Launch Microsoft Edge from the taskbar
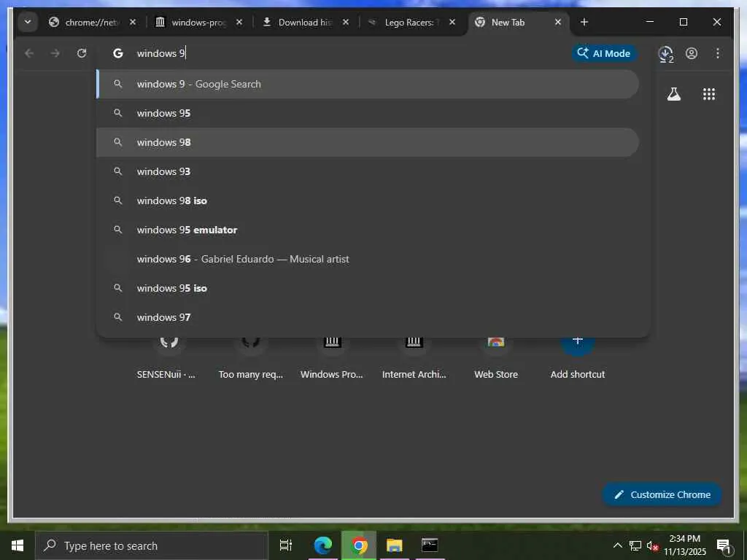 pos(322,545)
